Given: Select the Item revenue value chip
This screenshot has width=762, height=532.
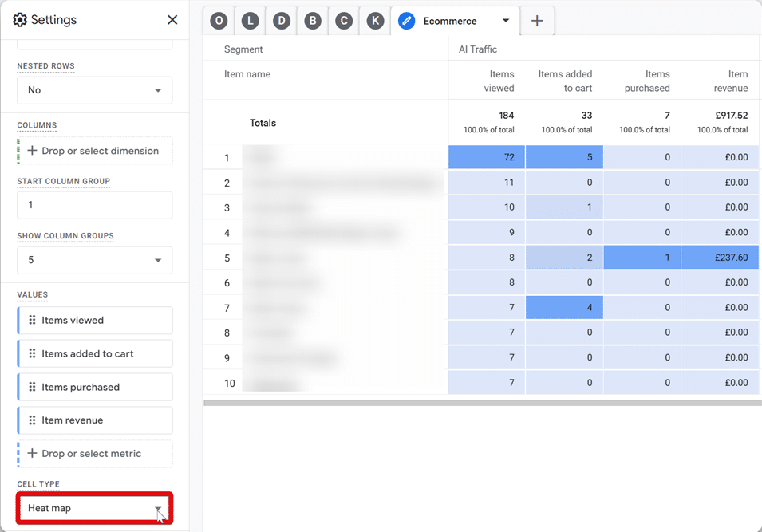Looking at the screenshot, I should pos(95,420).
